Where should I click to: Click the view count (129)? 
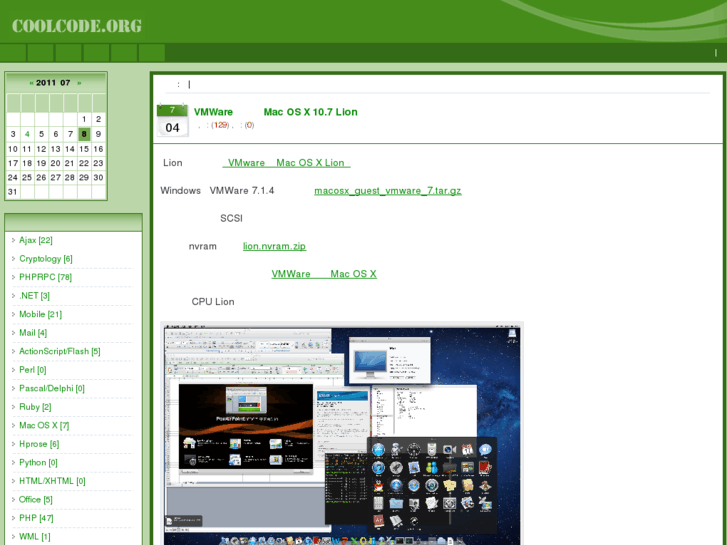(x=220, y=125)
